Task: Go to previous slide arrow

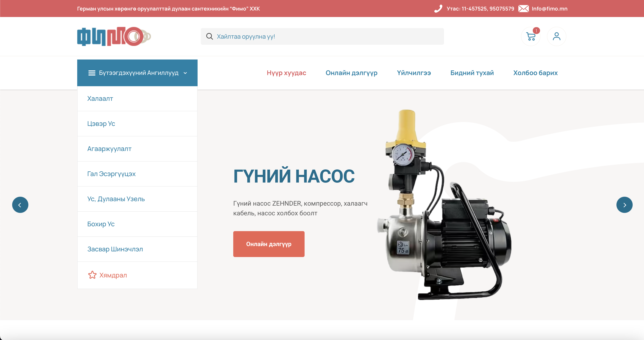Action: pyautogui.click(x=20, y=205)
